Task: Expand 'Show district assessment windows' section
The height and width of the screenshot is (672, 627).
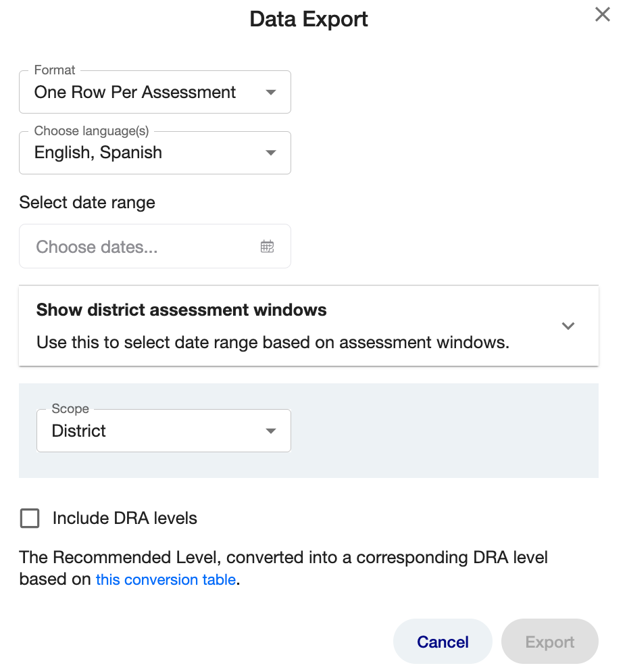Action: [309, 326]
